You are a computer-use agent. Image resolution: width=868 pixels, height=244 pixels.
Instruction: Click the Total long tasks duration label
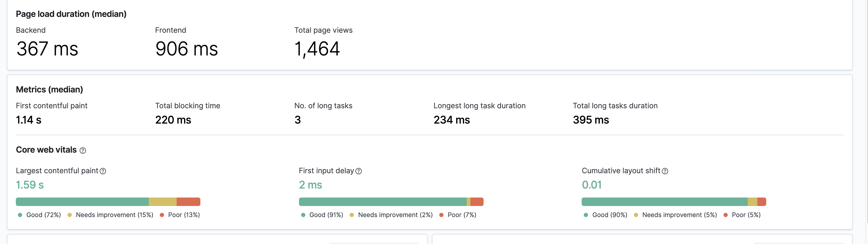tap(615, 106)
